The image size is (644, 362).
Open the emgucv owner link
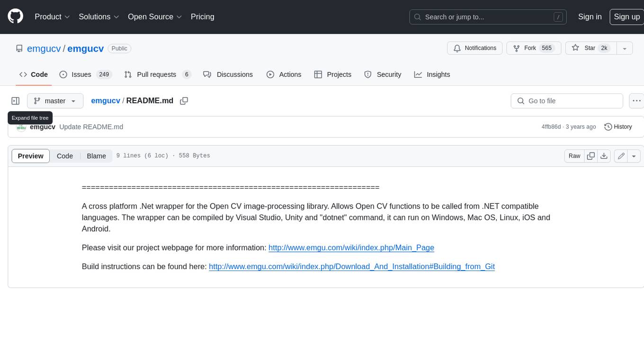coord(44,48)
